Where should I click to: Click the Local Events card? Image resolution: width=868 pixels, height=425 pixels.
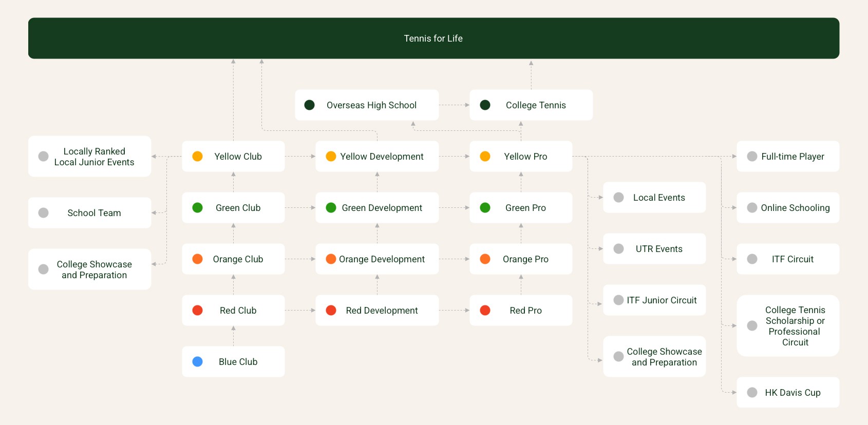pyautogui.click(x=654, y=197)
